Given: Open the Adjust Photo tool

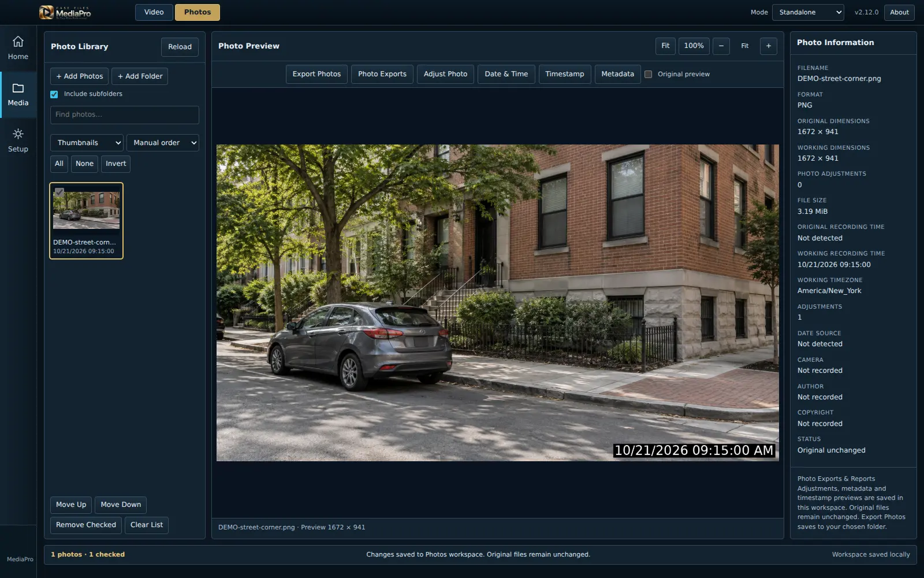Looking at the screenshot, I should pos(445,74).
